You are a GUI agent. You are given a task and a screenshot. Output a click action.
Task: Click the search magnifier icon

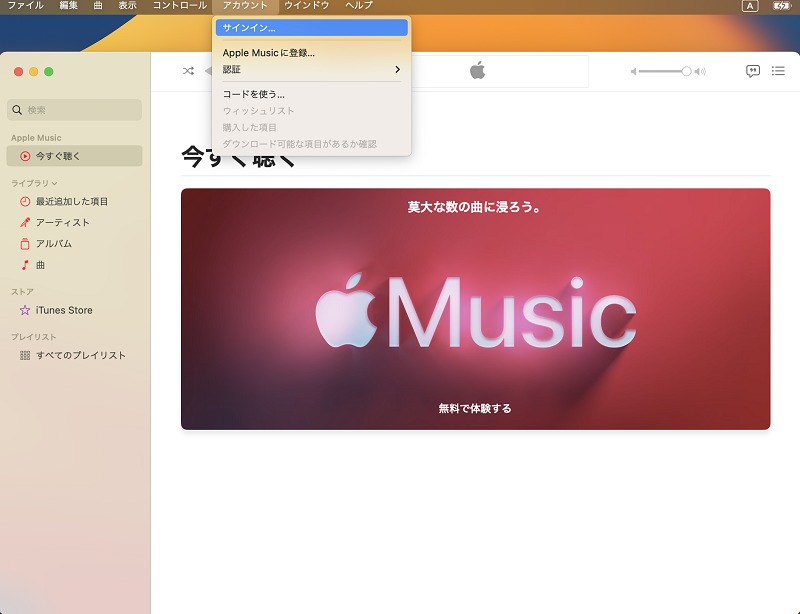click(17, 110)
